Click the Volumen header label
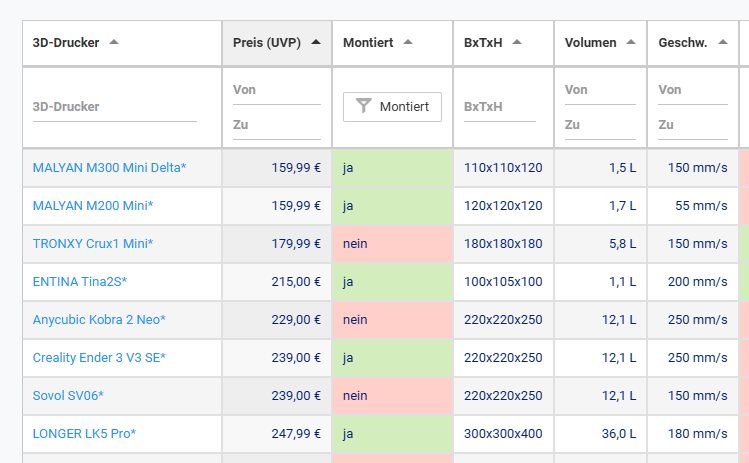 pyautogui.click(x=590, y=43)
